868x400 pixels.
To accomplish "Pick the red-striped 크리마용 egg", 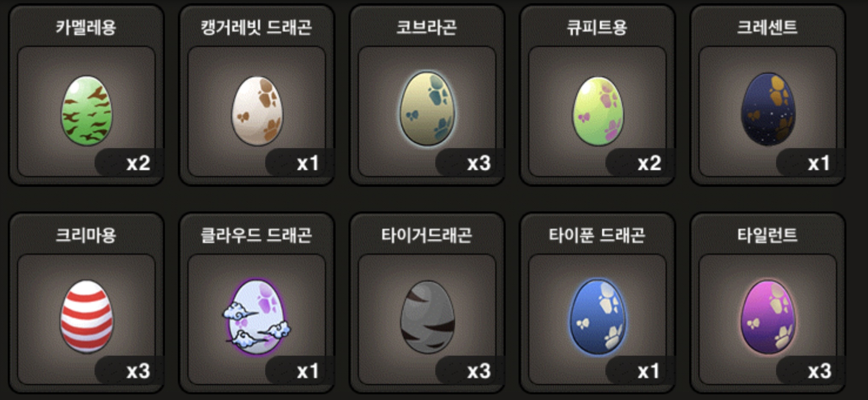I will [x=87, y=316].
